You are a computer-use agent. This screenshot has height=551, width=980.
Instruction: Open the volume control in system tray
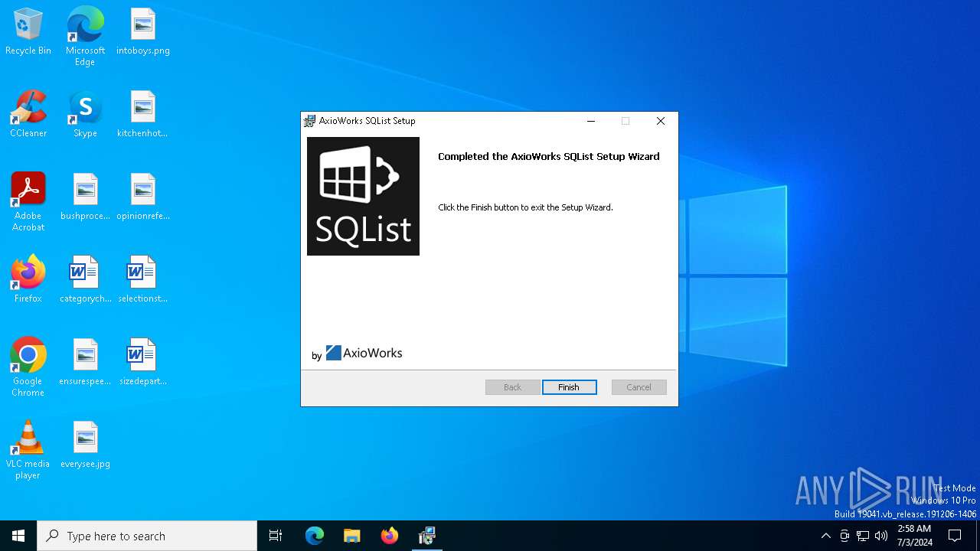click(881, 536)
